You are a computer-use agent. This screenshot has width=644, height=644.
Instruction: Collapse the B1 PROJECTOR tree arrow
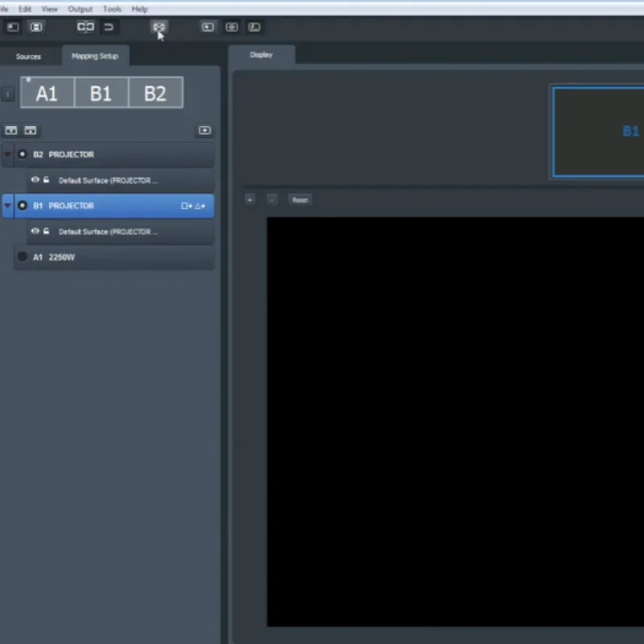tap(8, 206)
